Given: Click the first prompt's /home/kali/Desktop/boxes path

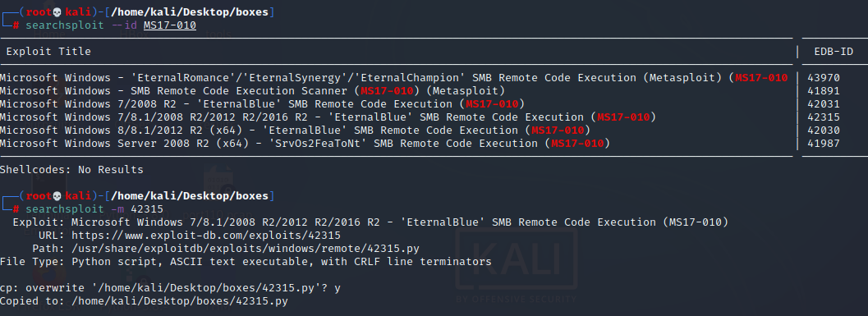Looking at the screenshot, I should pos(190,12).
